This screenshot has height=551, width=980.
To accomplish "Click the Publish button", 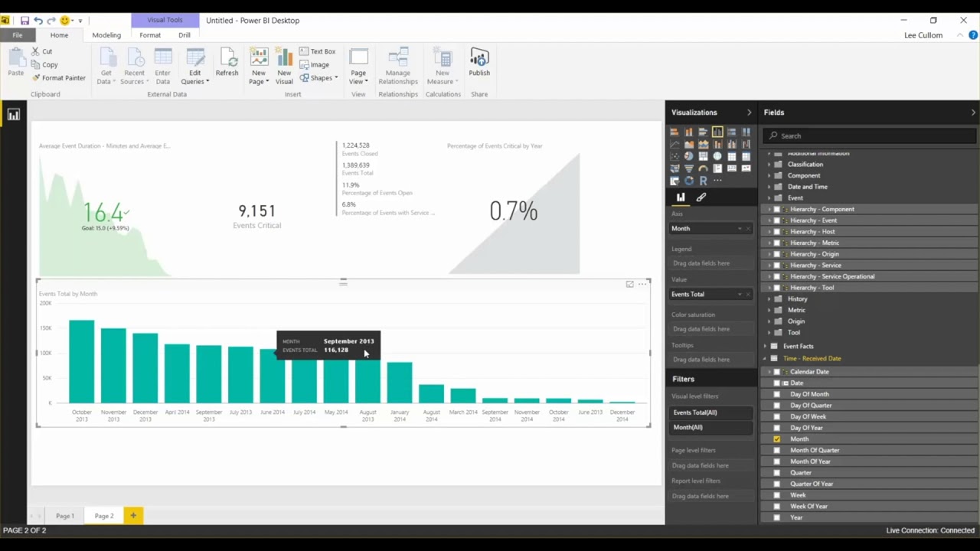I will point(479,63).
